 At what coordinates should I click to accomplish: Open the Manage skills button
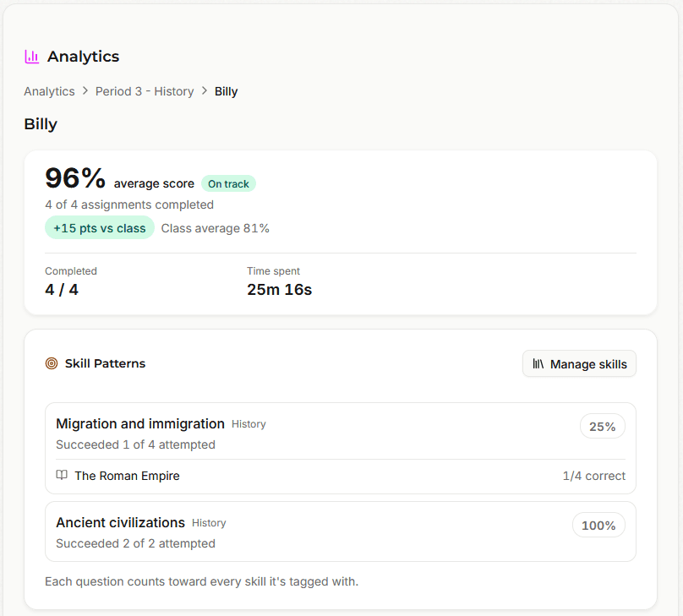(x=579, y=363)
